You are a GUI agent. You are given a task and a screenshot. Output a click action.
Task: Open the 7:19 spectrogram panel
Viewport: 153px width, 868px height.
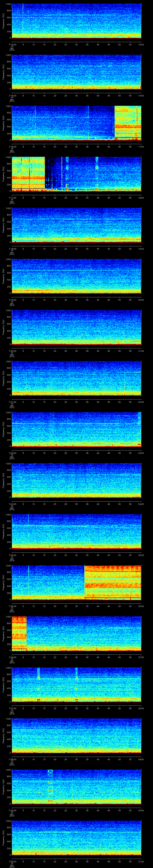76,276
